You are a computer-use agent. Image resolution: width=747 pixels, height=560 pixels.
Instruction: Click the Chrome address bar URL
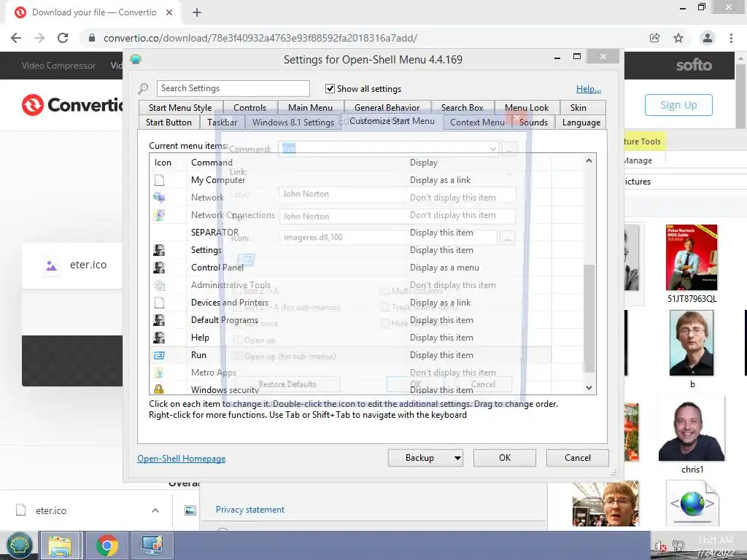[260, 38]
